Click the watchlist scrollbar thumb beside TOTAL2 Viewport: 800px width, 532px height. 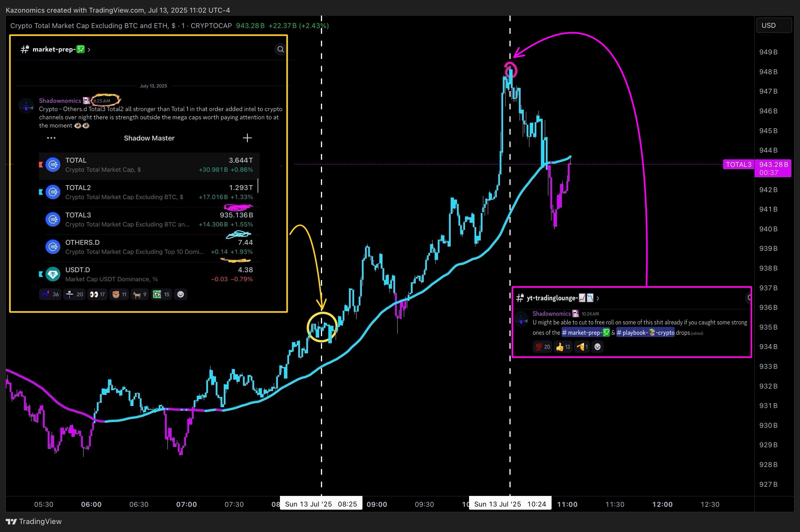[258, 185]
